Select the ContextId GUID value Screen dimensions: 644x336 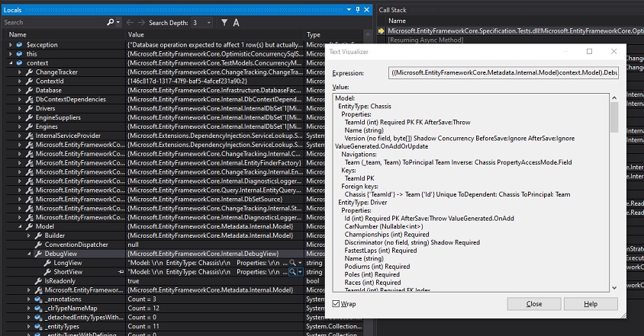coord(187,81)
